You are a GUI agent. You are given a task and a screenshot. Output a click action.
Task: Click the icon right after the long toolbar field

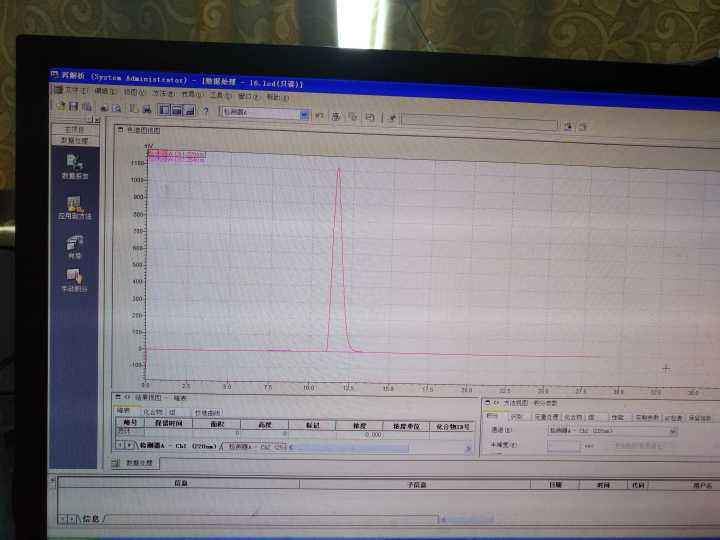(x=568, y=126)
